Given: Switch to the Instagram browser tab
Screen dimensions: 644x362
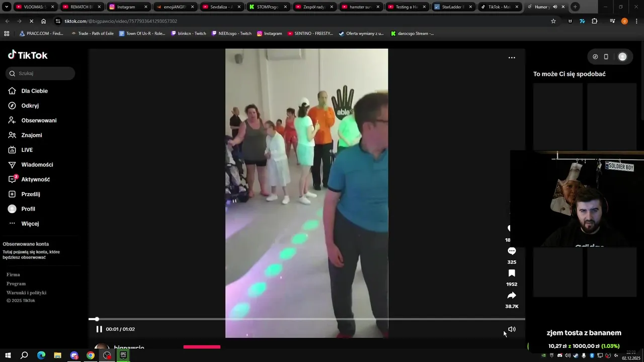Looking at the screenshot, I should tap(128, 7).
